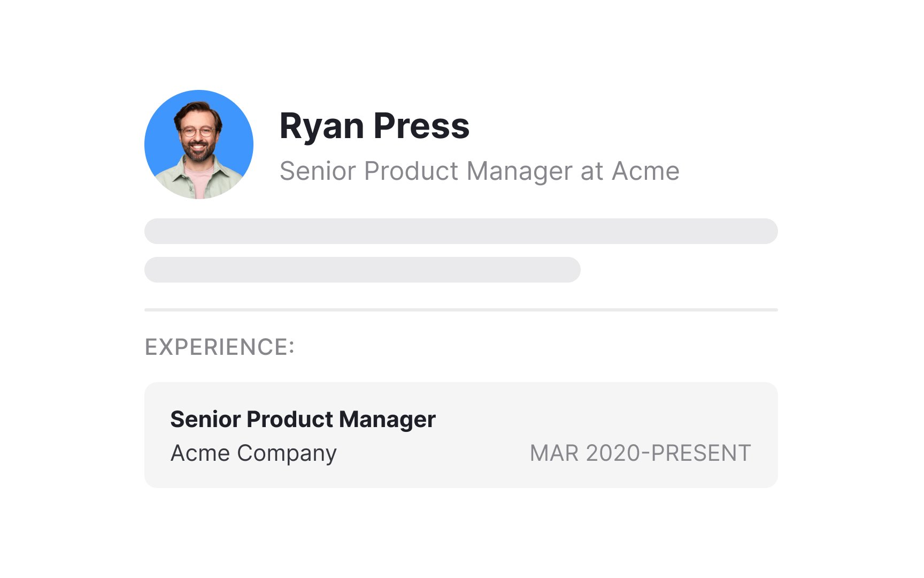Screen dimensions: 924x578
Task: Click "PRESENT" in the date range
Action: [x=701, y=453]
